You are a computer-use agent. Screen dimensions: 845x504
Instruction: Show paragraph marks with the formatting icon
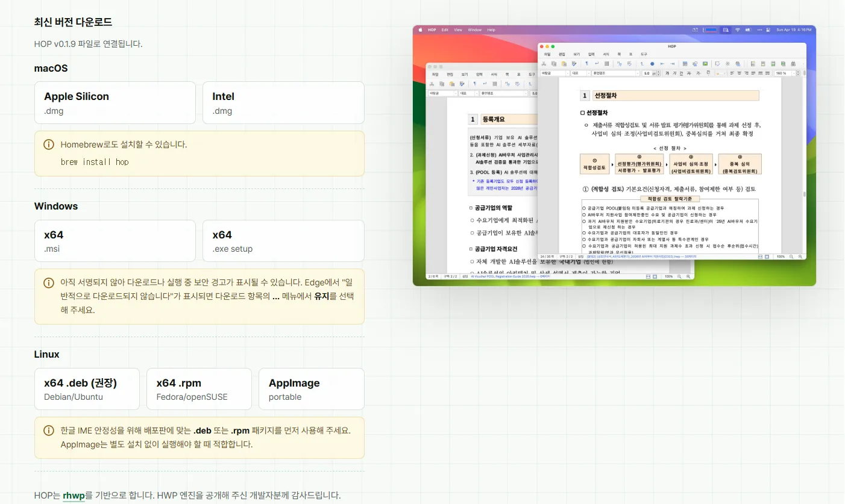point(586,63)
